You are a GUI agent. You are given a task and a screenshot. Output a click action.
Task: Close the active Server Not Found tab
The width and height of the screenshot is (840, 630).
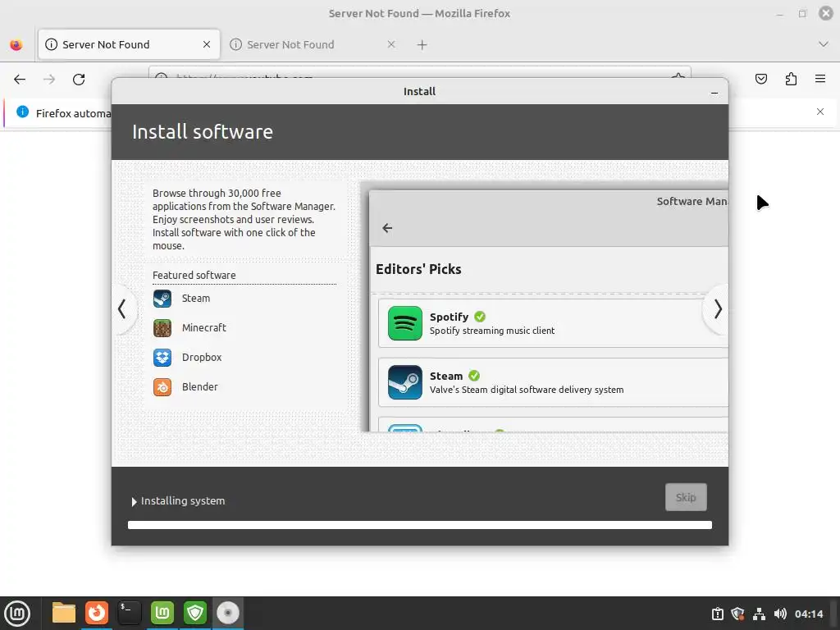207,44
